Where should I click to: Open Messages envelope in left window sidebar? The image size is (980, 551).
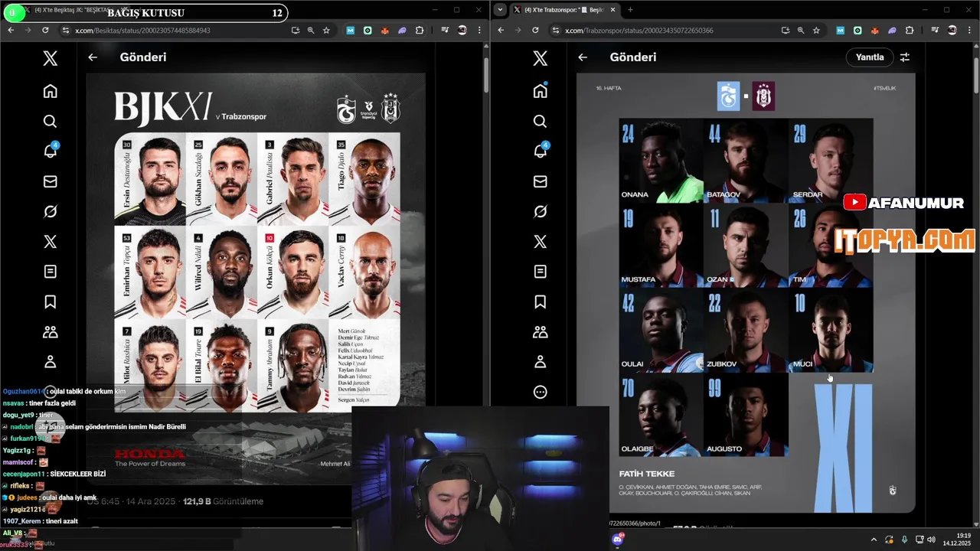(50, 181)
